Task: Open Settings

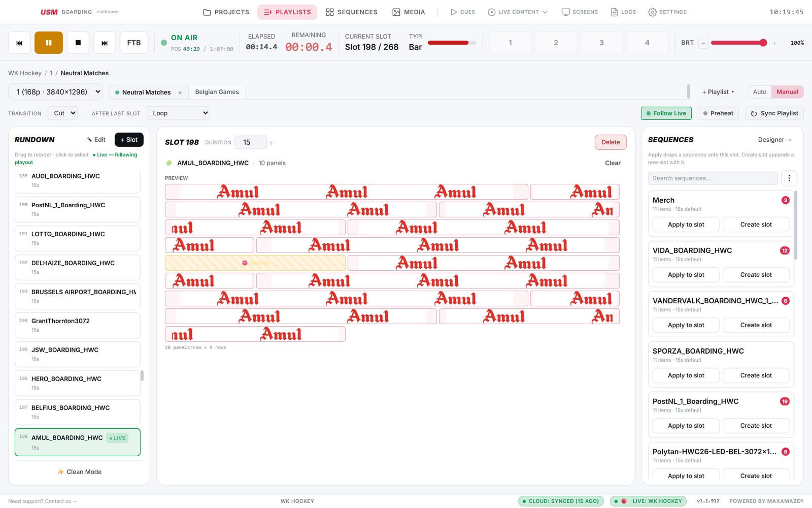Action: [x=667, y=12]
